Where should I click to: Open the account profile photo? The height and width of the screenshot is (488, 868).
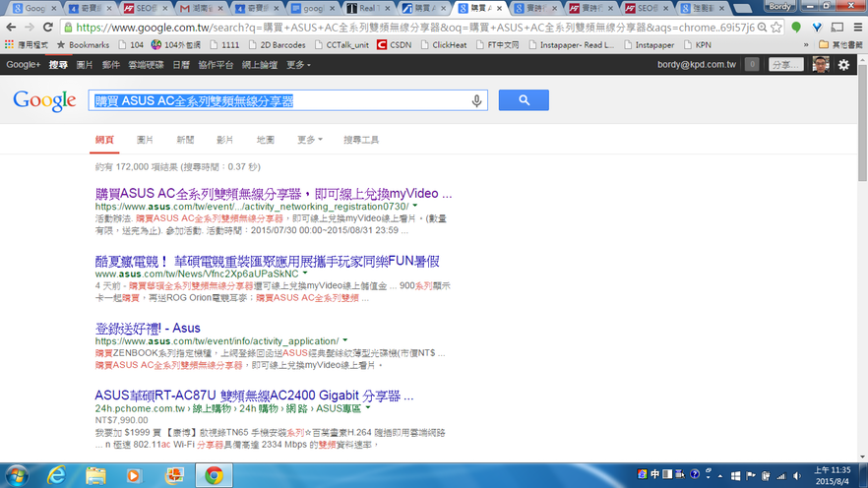coord(821,65)
